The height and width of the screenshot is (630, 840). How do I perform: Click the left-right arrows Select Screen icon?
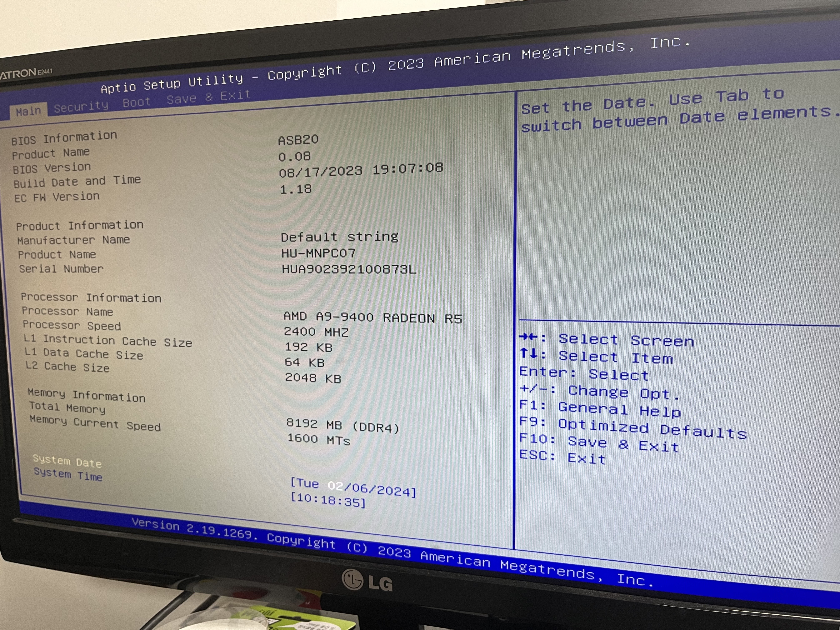[x=528, y=337]
